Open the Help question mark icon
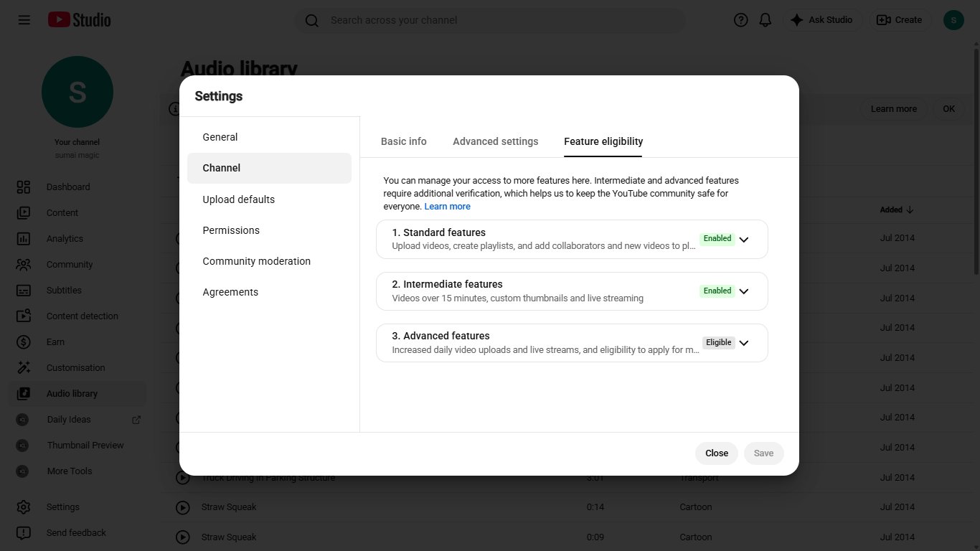Viewport: 980px width, 551px height. tap(741, 20)
